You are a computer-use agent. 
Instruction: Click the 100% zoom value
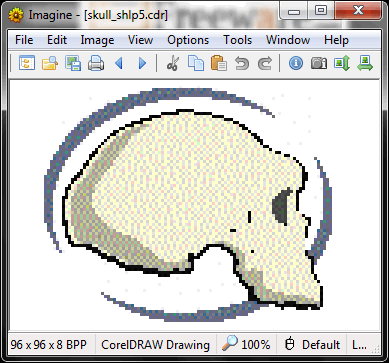click(256, 344)
